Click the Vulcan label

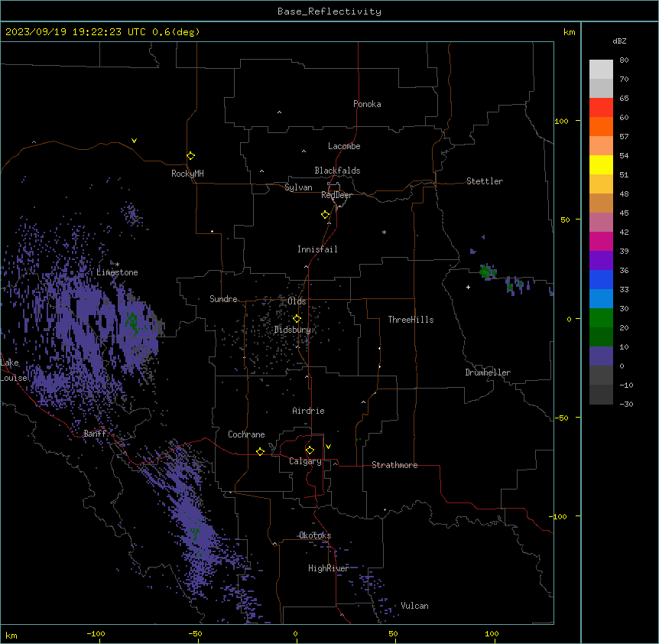tap(415, 606)
